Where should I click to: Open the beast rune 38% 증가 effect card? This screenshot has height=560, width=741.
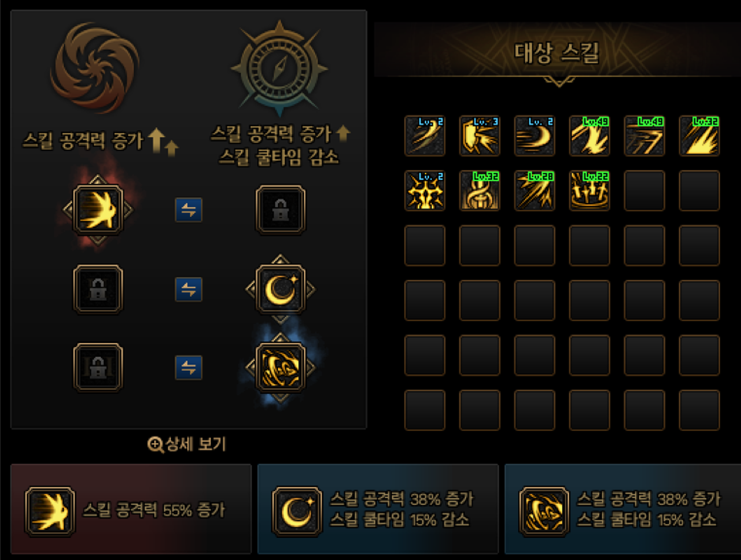point(623,509)
